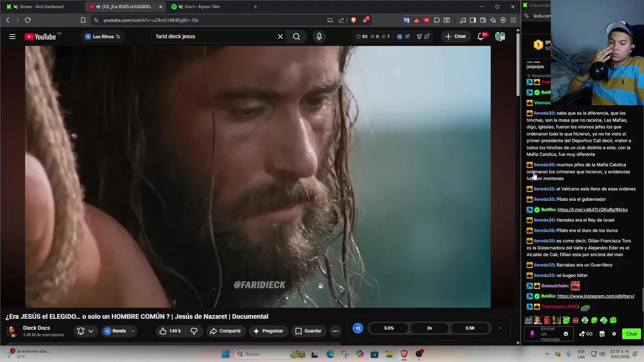Open BotRix Telegram link in chat

tap(592, 210)
